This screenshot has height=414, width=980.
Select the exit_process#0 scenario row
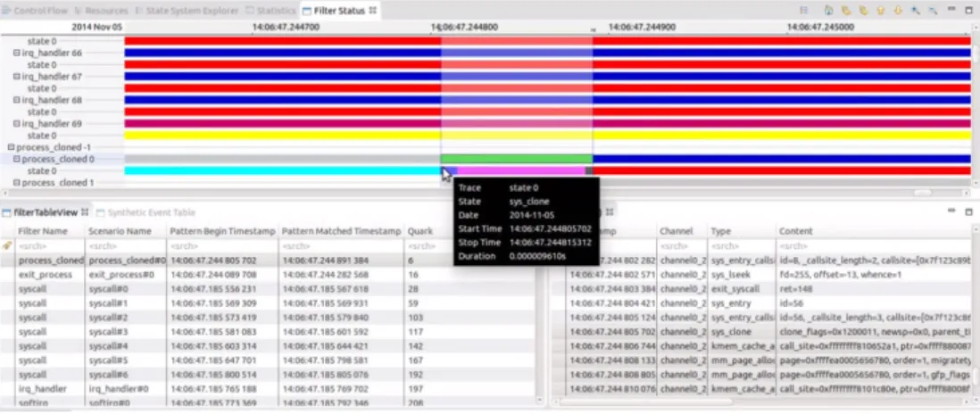pos(268,275)
